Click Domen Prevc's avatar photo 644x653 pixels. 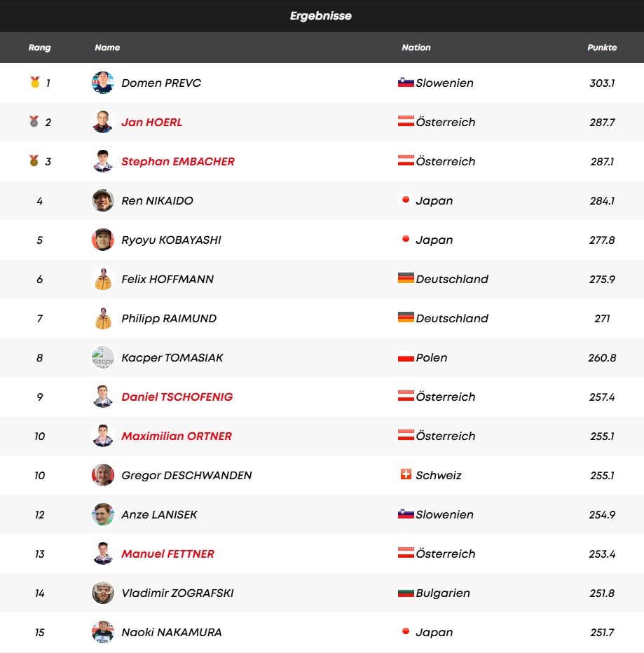click(x=103, y=83)
